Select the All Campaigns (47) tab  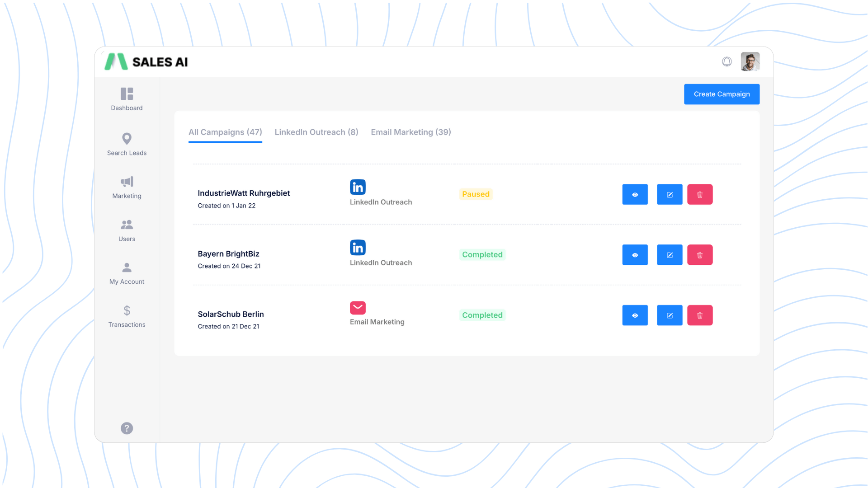click(x=225, y=132)
